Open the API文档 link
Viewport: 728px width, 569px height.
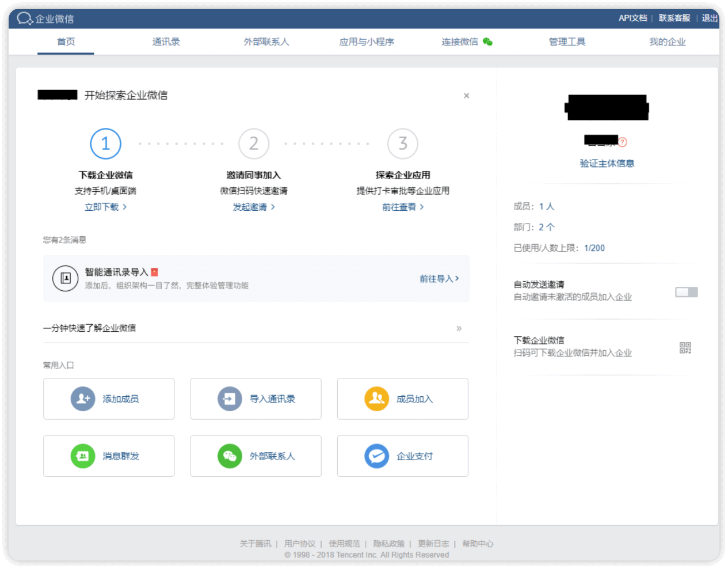[x=633, y=18]
